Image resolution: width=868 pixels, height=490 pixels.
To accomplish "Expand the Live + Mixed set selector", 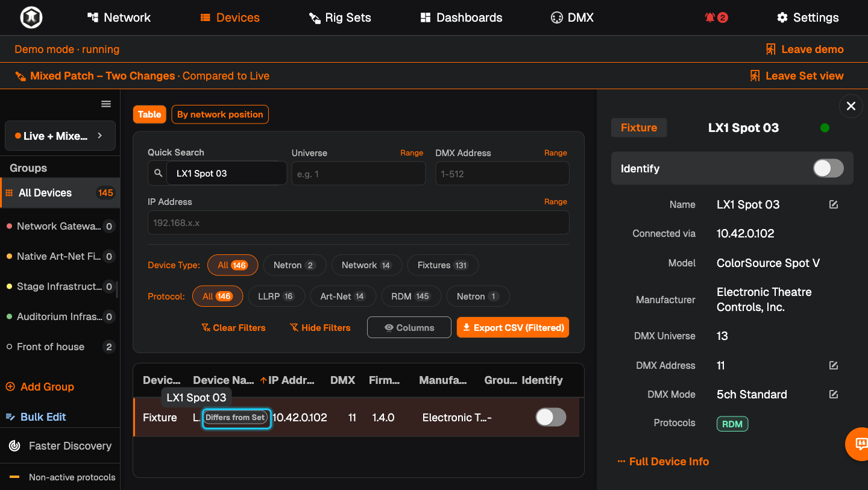I will pos(60,136).
